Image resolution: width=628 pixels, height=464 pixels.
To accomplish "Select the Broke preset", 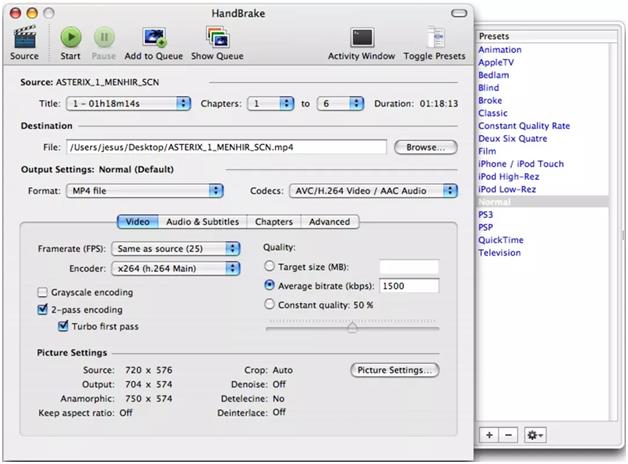I will coord(490,100).
